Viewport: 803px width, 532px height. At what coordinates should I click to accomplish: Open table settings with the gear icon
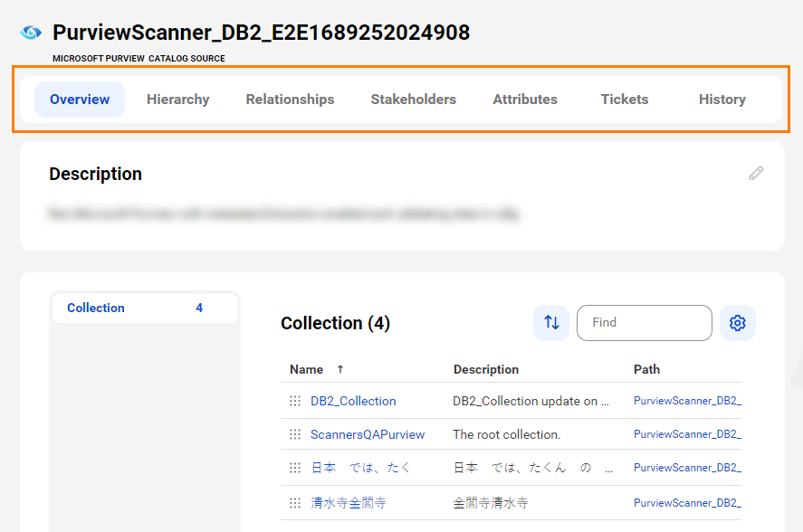pyautogui.click(x=738, y=323)
